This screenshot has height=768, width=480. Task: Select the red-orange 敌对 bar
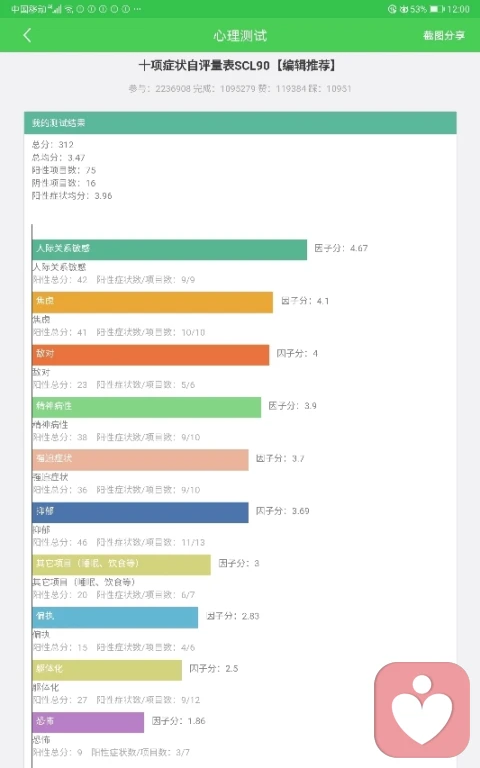(151, 355)
